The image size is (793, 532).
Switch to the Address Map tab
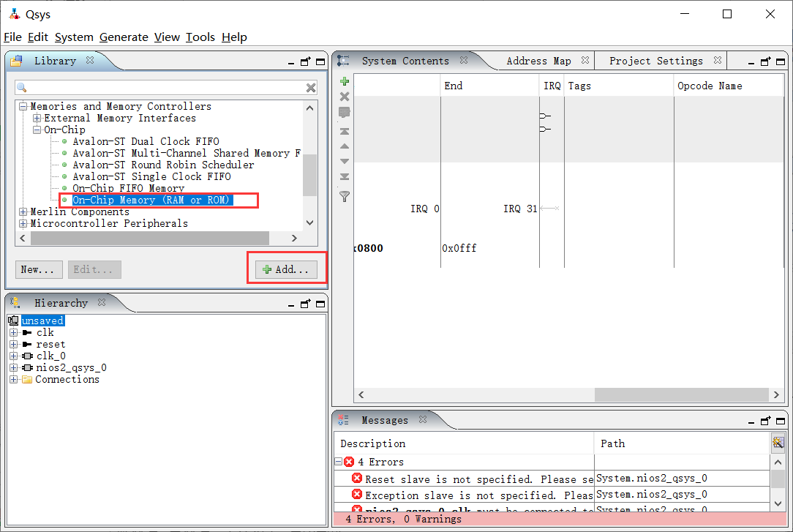[538, 61]
